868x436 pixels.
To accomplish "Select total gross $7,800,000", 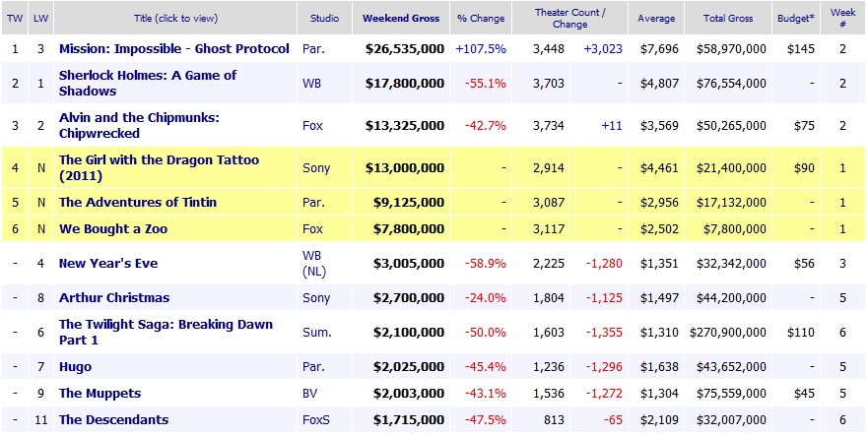I will pyautogui.click(x=735, y=228).
